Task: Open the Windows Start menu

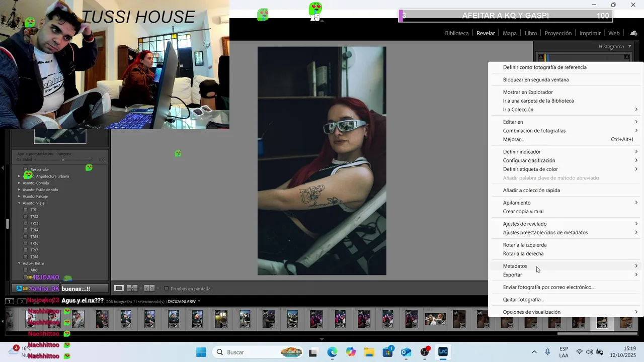Action: (x=201, y=352)
